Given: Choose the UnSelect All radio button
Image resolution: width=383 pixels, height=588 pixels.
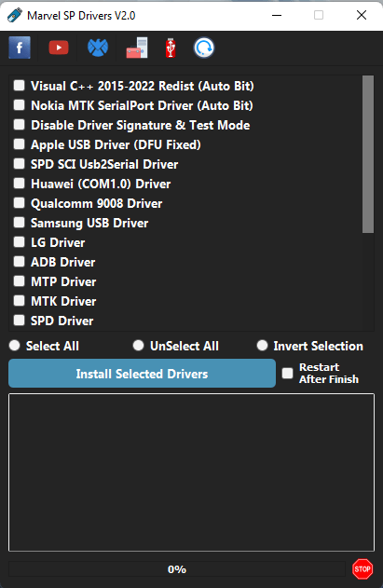Looking at the screenshot, I should point(139,346).
